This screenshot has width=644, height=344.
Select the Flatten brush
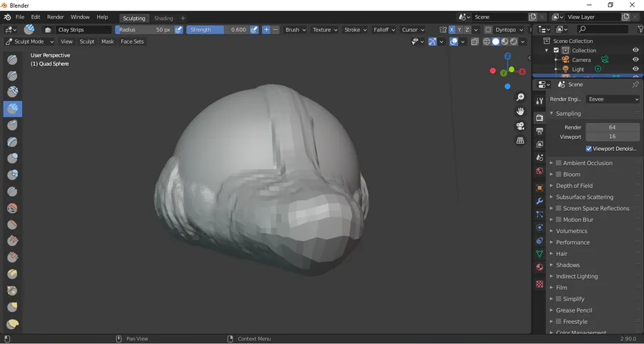click(12, 225)
